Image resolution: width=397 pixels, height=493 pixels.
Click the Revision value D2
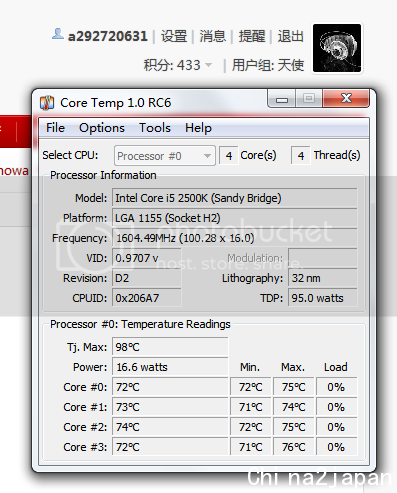tap(147, 278)
